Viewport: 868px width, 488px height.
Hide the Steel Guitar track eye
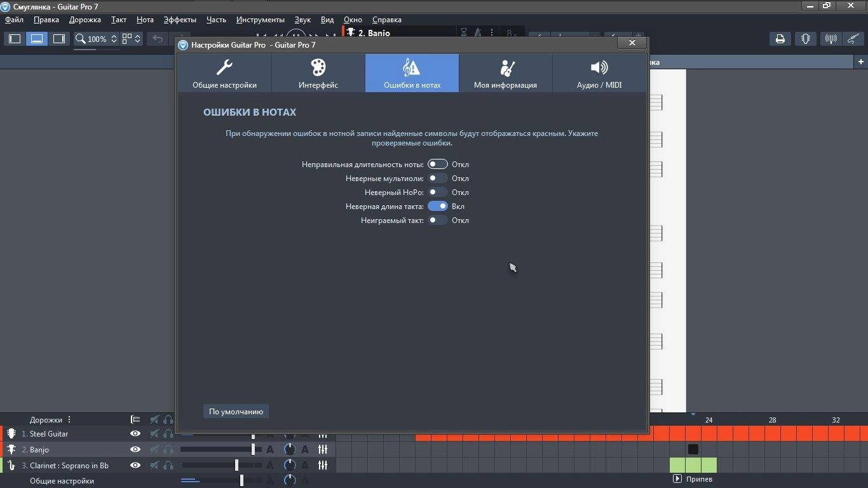(135, 433)
